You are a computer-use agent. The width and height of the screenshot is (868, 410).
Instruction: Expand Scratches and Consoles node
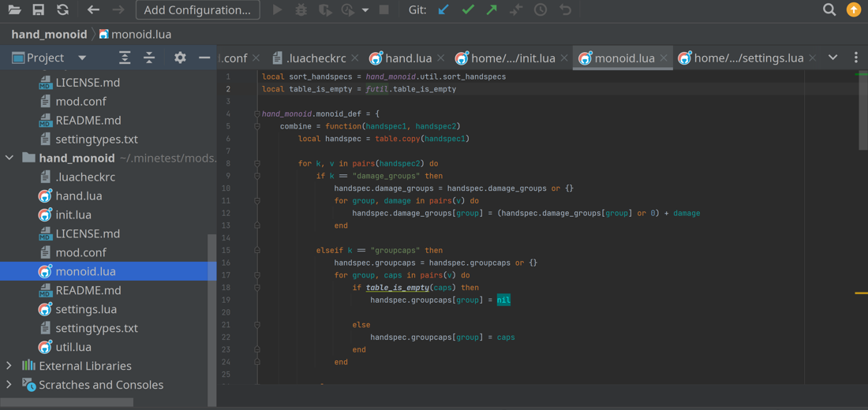pos(9,385)
